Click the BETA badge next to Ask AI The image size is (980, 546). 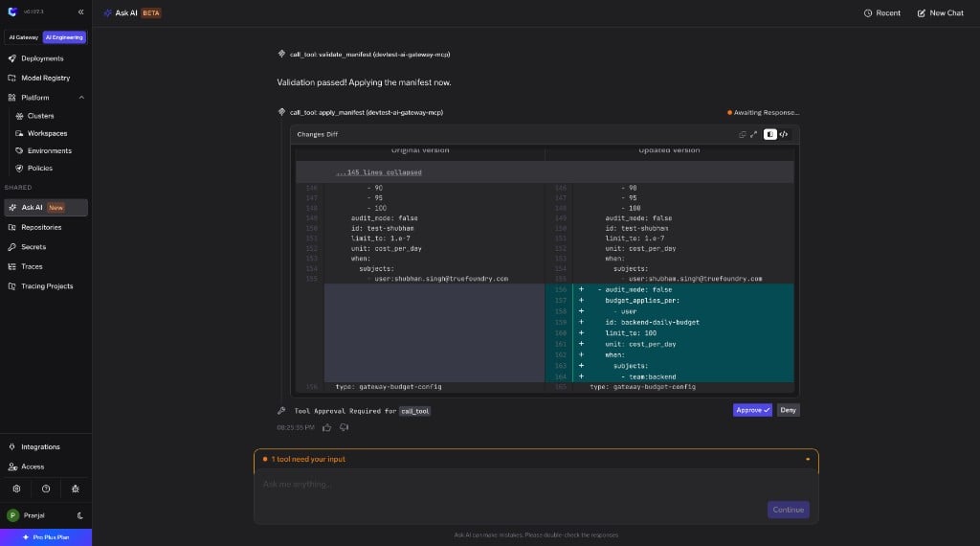pos(151,13)
